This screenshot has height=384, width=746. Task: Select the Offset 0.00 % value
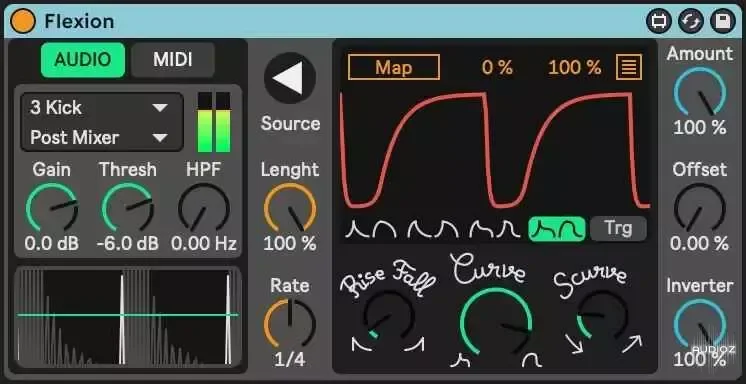(x=700, y=244)
